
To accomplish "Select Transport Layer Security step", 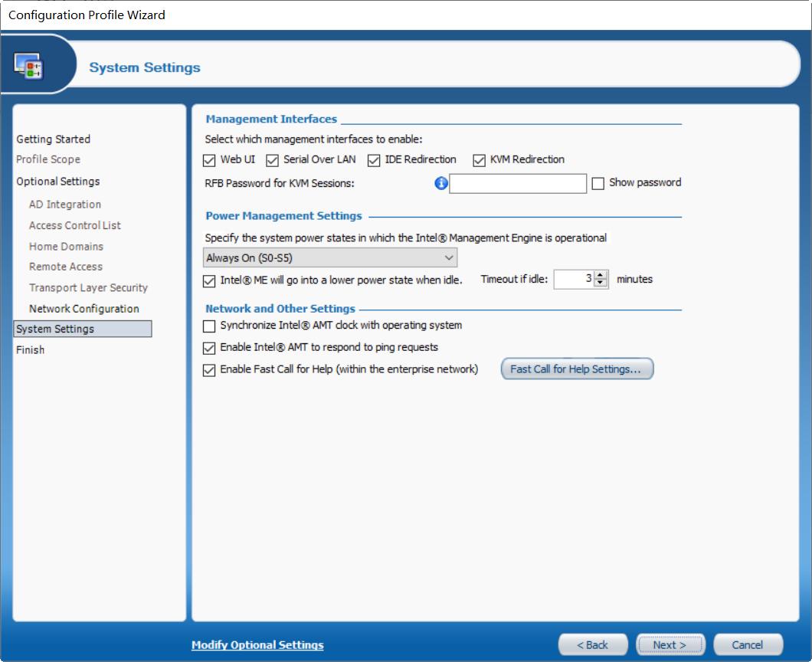I will pos(88,288).
